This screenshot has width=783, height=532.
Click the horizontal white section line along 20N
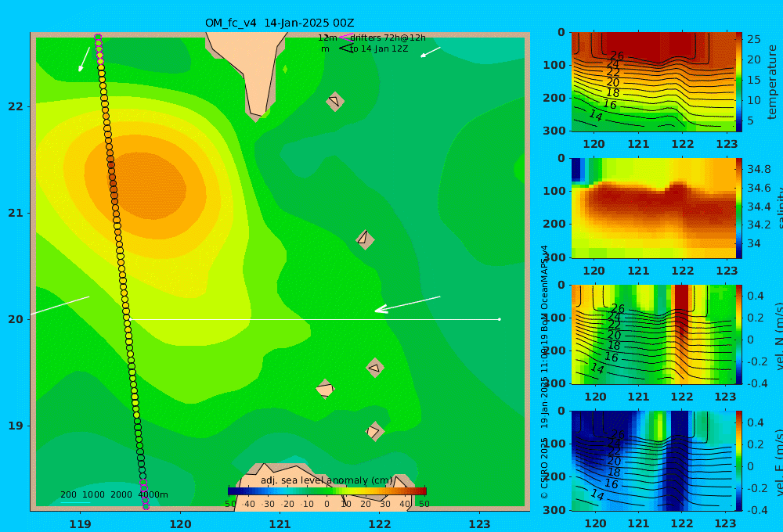point(314,319)
